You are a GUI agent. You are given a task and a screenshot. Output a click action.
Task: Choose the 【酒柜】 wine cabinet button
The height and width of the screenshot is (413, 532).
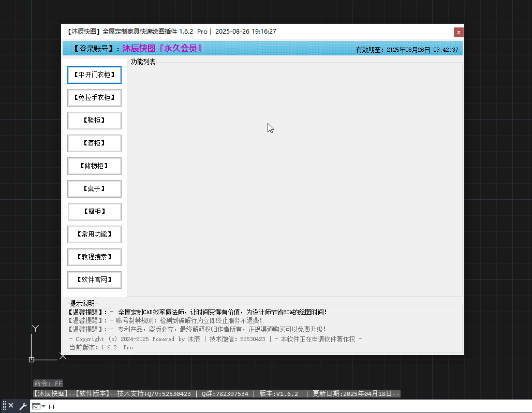pyautogui.click(x=94, y=143)
